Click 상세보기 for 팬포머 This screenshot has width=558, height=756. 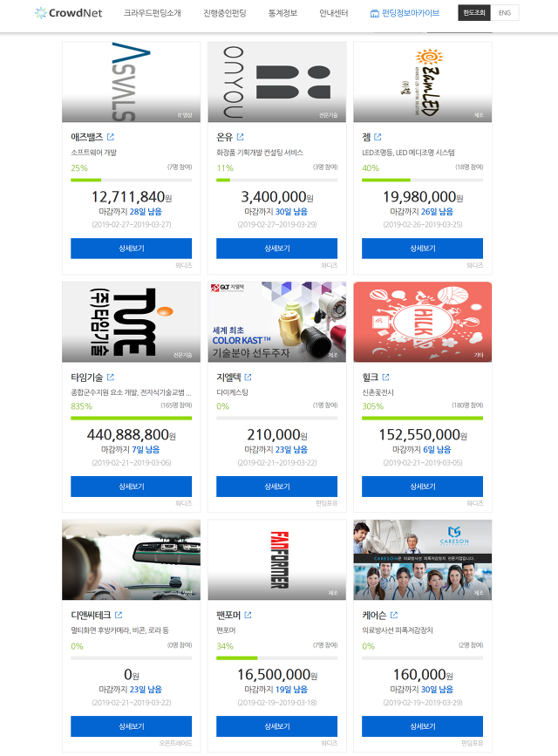pos(277,726)
